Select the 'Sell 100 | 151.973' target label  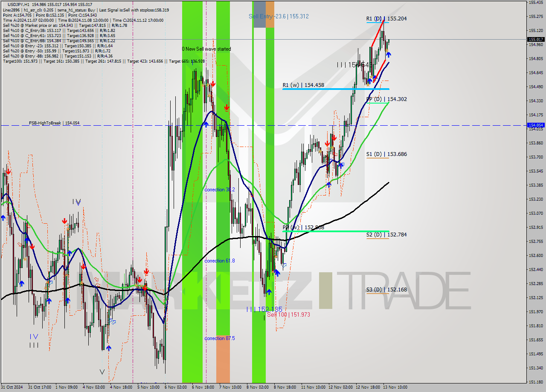288,314
